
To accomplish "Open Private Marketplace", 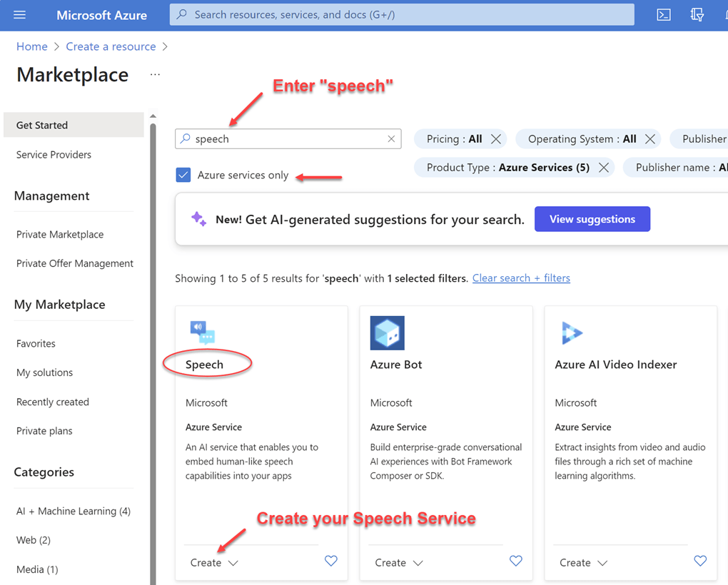I will (x=60, y=234).
